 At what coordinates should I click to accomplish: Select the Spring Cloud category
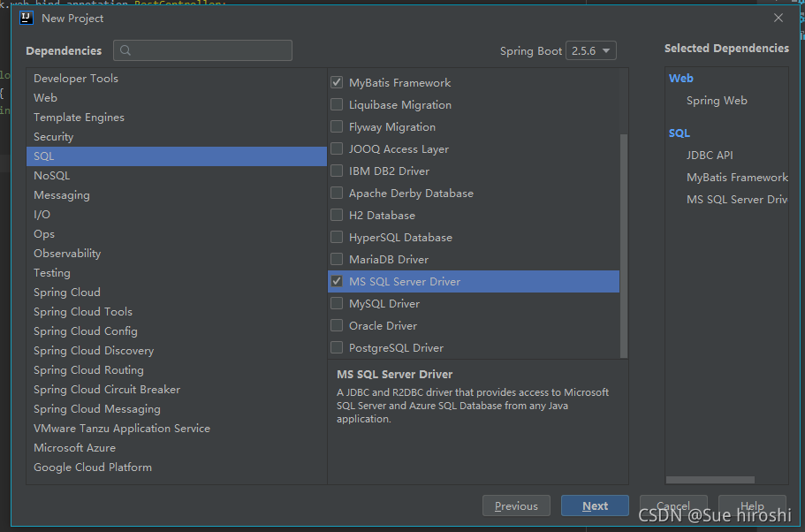pos(177,293)
